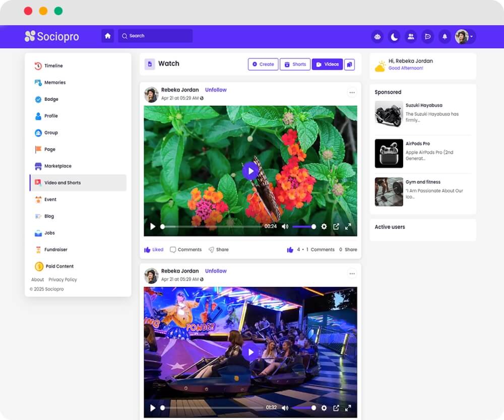
Task: Toggle Liked on the butterfly video post
Action: point(153,249)
